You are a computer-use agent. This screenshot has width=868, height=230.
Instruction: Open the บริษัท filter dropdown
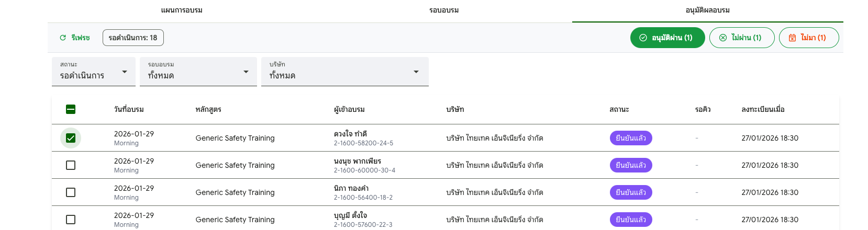coord(345,72)
